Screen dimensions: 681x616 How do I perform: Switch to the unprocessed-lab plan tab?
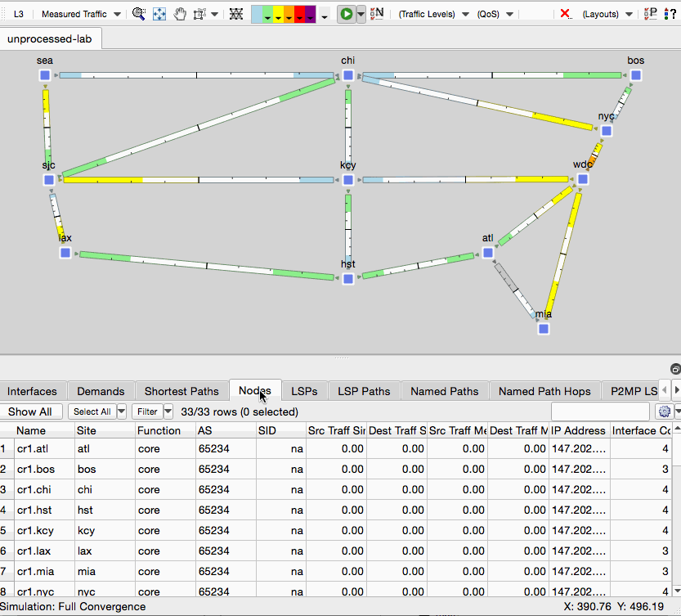pyautogui.click(x=50, y=38)
